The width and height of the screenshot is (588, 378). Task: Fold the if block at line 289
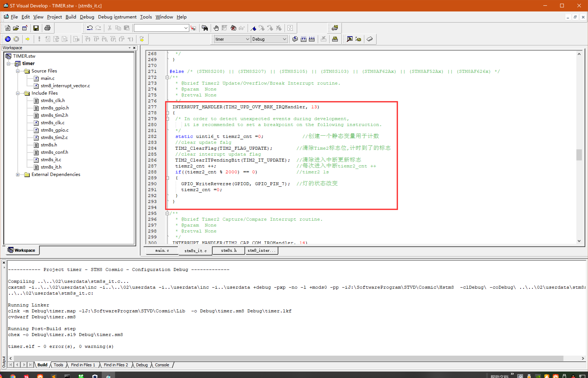point(167,178)
